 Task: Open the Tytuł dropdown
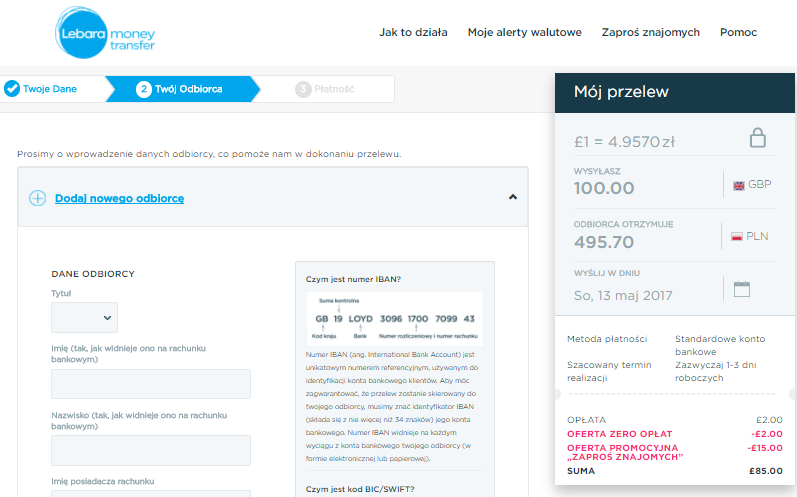[84, 318]
